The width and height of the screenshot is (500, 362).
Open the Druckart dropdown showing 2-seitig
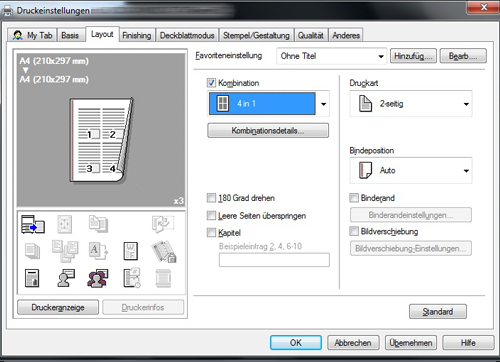pyautogui.click(x=411, y=104)
